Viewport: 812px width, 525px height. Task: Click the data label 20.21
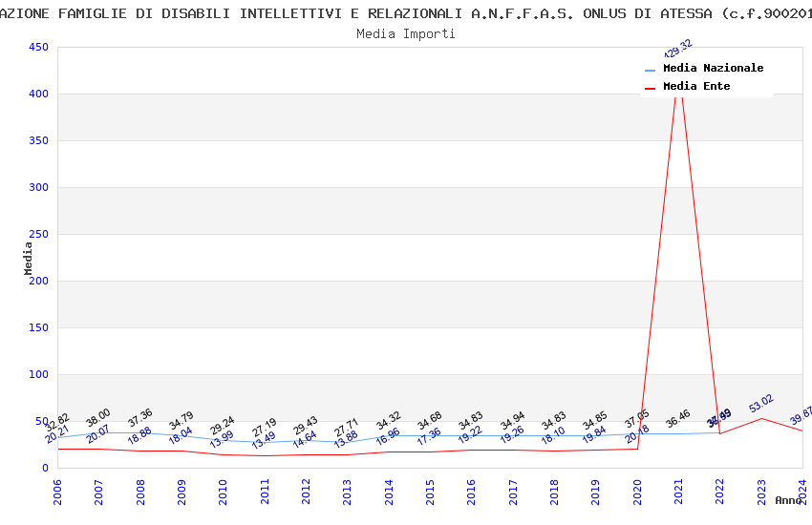(x=57, y=434)
